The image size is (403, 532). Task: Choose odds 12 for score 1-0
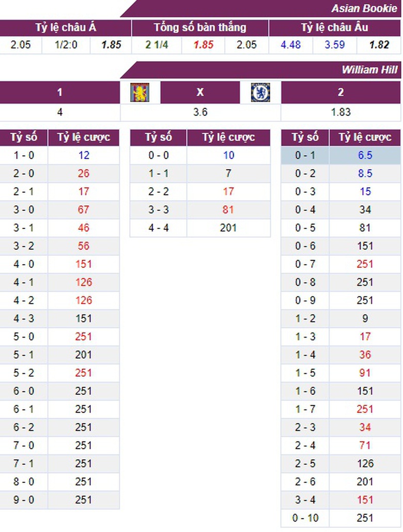pos(84,155)
